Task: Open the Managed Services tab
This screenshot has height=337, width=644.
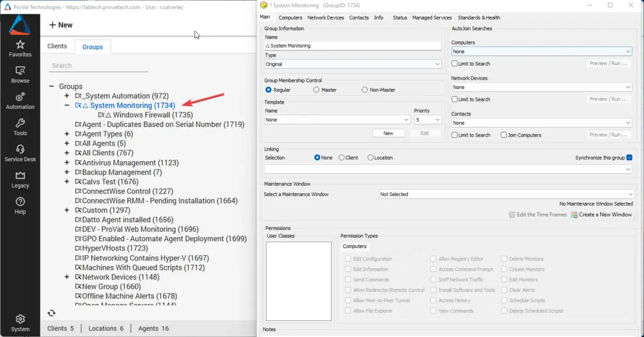Action: click(431, 17)
